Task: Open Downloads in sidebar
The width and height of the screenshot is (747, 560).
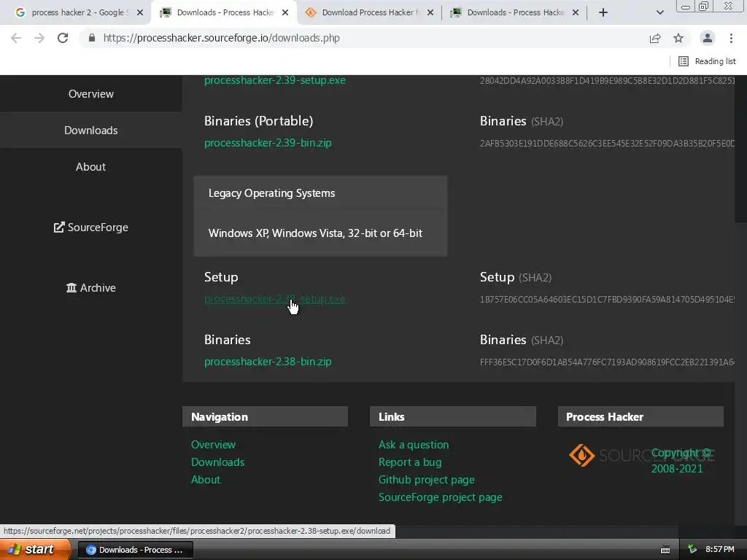Action: [x=91, y=130]
